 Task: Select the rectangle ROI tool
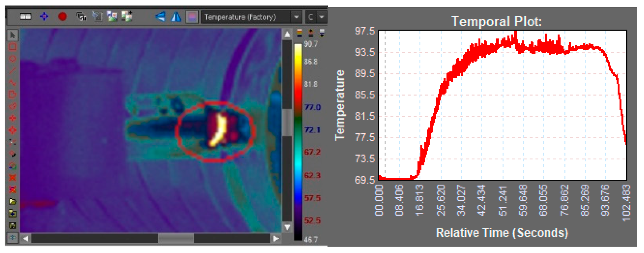coord(12,47)
